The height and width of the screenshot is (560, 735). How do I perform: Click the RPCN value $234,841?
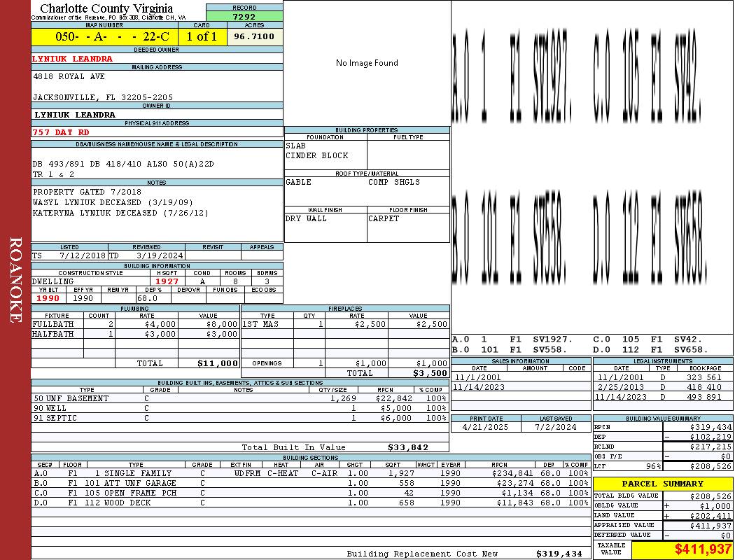click(513, 474)
